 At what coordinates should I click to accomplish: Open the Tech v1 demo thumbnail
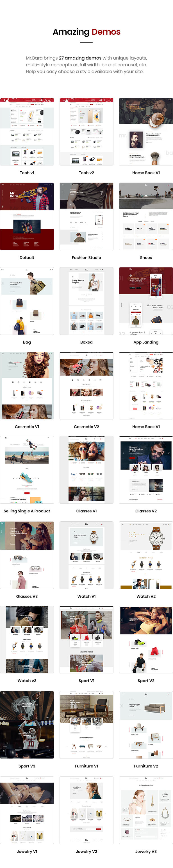(x=27, y=131)
